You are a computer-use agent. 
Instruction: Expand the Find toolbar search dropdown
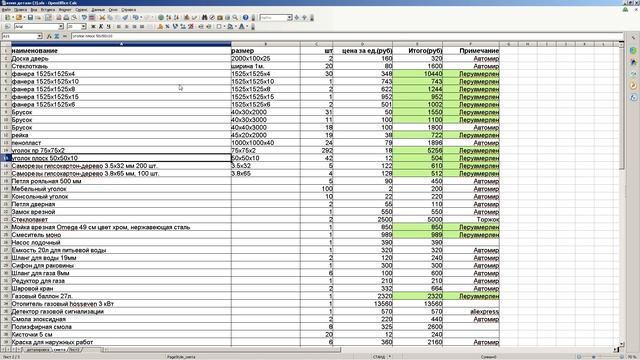tap(289, 18)
